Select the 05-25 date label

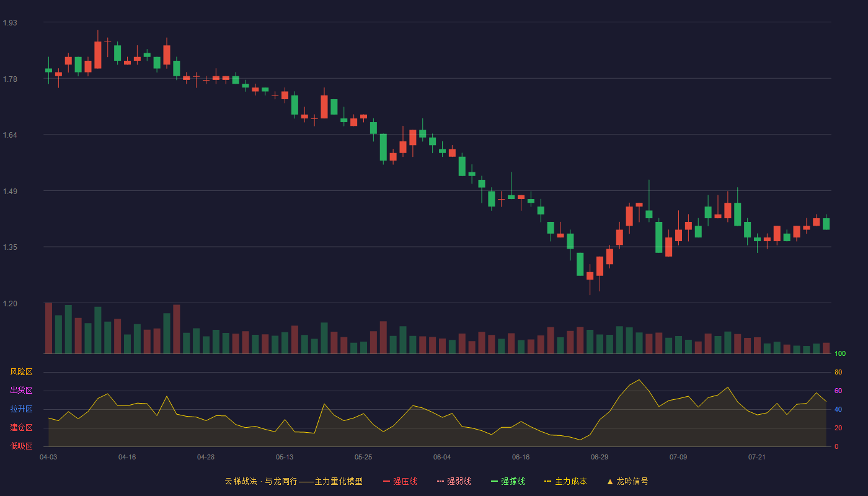pyautogui.click(x=363, y=457)
